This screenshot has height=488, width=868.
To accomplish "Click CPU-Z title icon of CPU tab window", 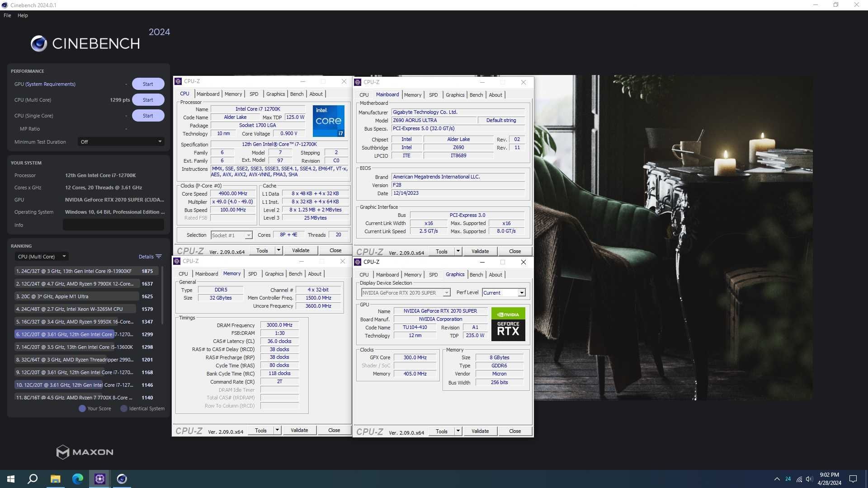I will click(178, 81).
